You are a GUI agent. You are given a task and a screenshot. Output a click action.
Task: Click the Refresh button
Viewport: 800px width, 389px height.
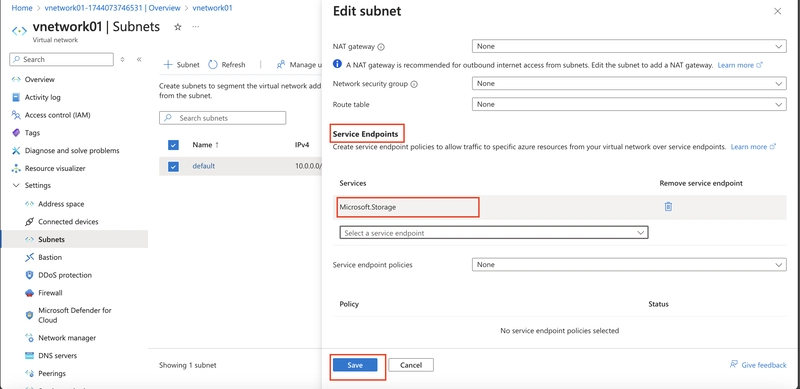[x=227, y=65]
